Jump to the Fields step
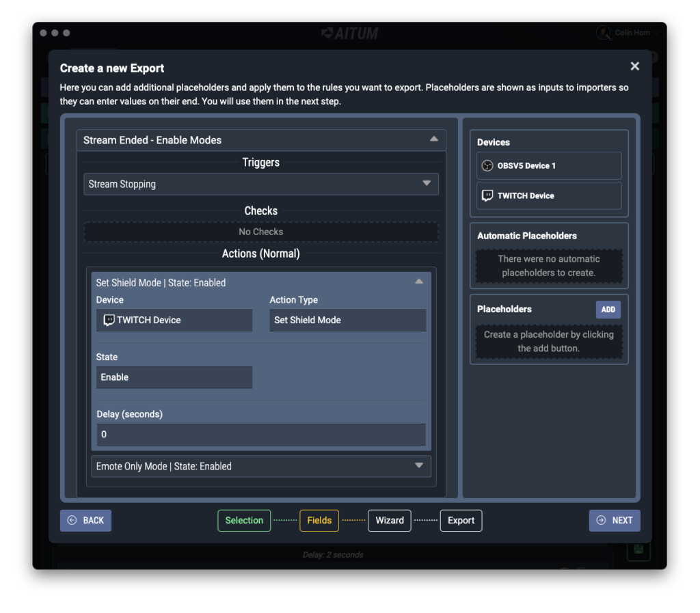 tap(319, 520)
